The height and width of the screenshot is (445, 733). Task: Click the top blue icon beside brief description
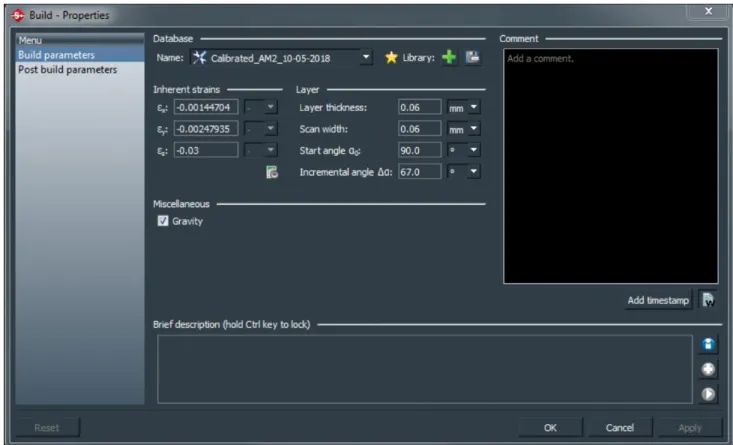[x=708, y=345]
